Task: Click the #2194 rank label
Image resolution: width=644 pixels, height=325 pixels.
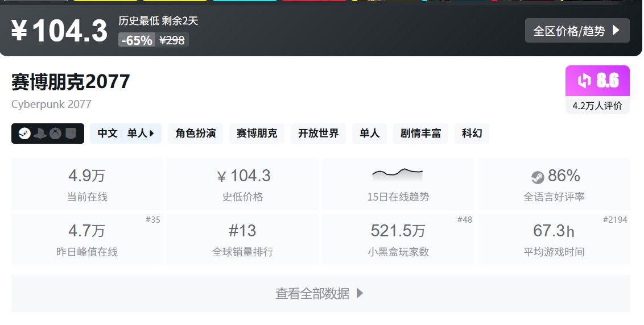Action: point(615,219)
